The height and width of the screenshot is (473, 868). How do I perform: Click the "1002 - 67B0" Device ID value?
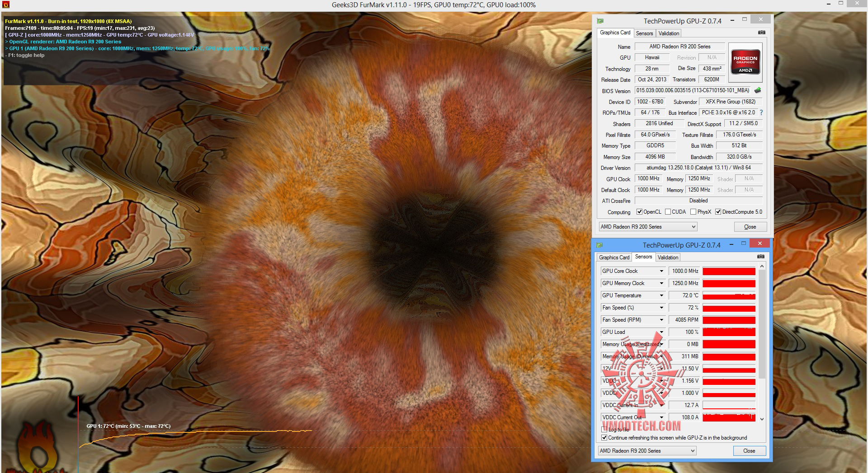650,102
